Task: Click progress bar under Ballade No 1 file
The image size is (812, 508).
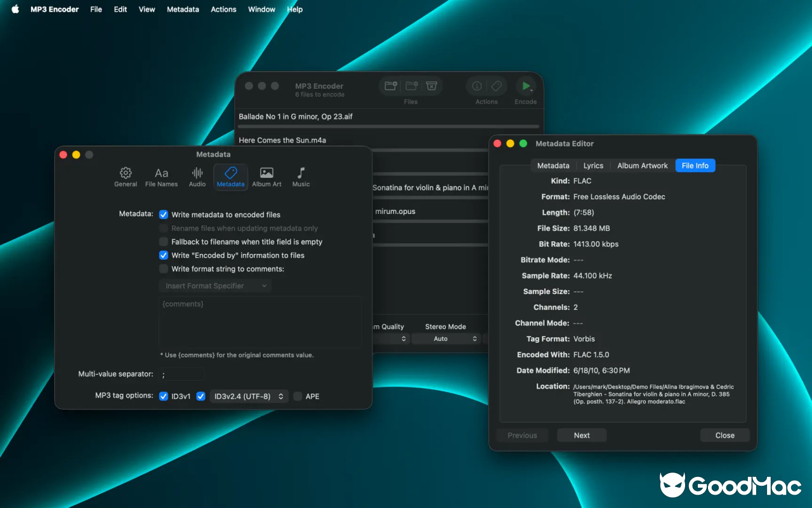Action: pyautogui.click(x=388, y=127)
